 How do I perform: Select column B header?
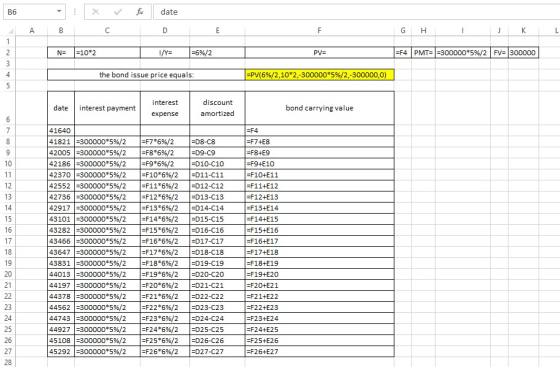point(61,31)
